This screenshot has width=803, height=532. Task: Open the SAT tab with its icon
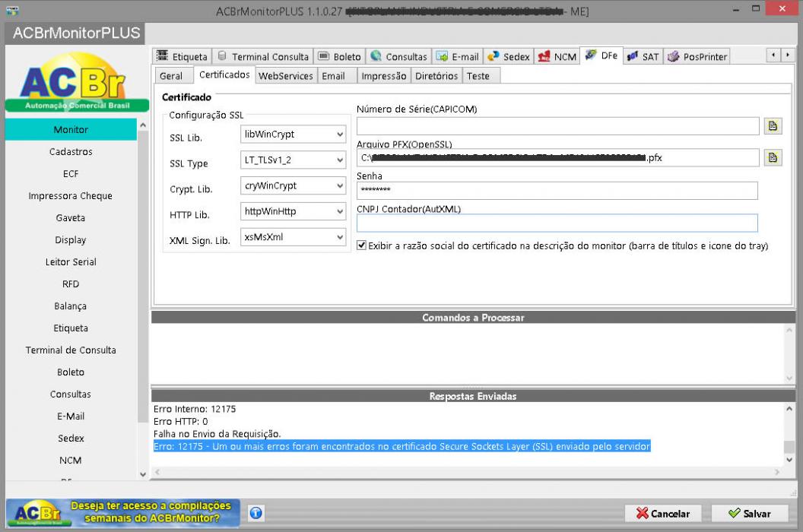pos(643,56)
